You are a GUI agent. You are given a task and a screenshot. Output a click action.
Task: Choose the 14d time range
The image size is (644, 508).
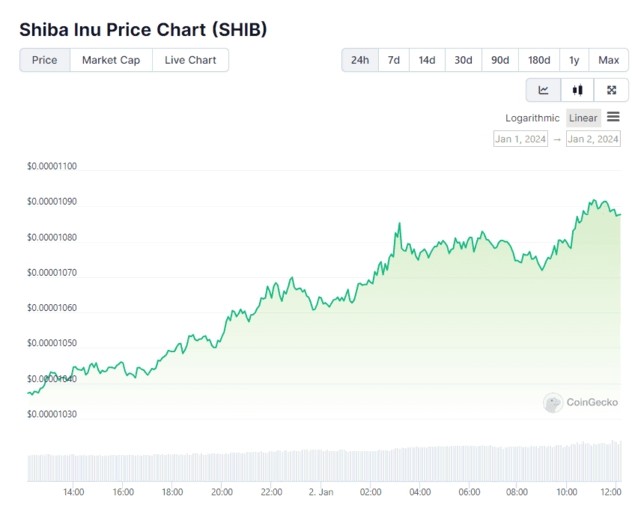[x=427, y=60]
